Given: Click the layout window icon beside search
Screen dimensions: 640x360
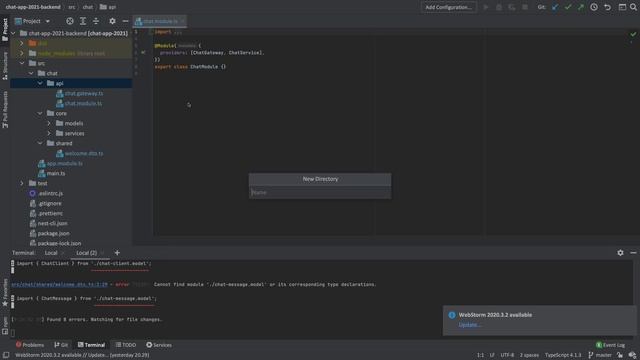Looking at the screenshot, I should [622, 7].
